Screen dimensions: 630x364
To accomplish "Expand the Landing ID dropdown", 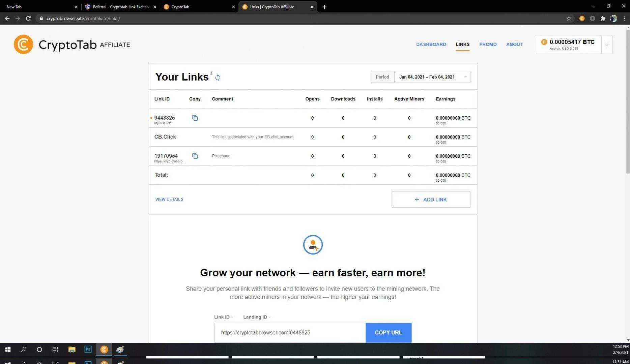I will pos(257,317).
